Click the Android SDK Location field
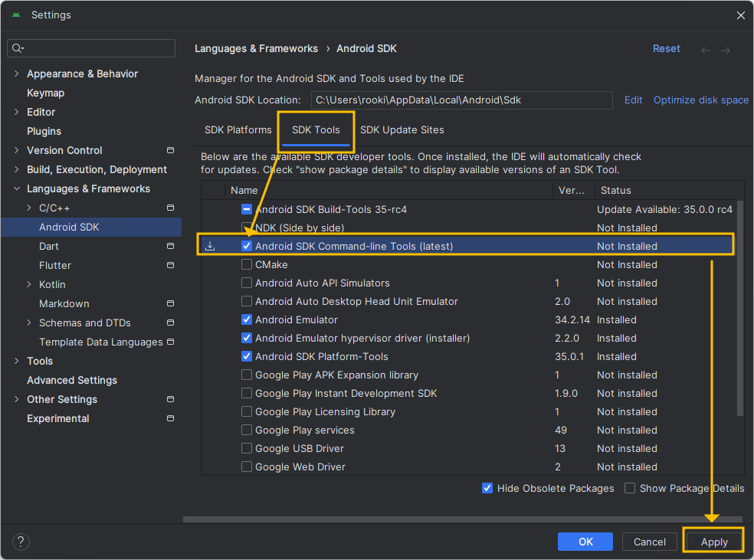 tap(461, 100)
